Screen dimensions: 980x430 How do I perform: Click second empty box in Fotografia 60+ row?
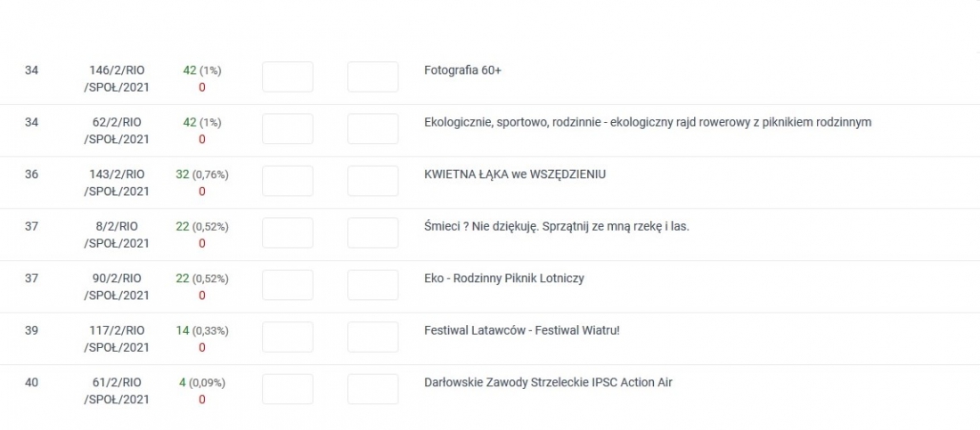(372, 77)
